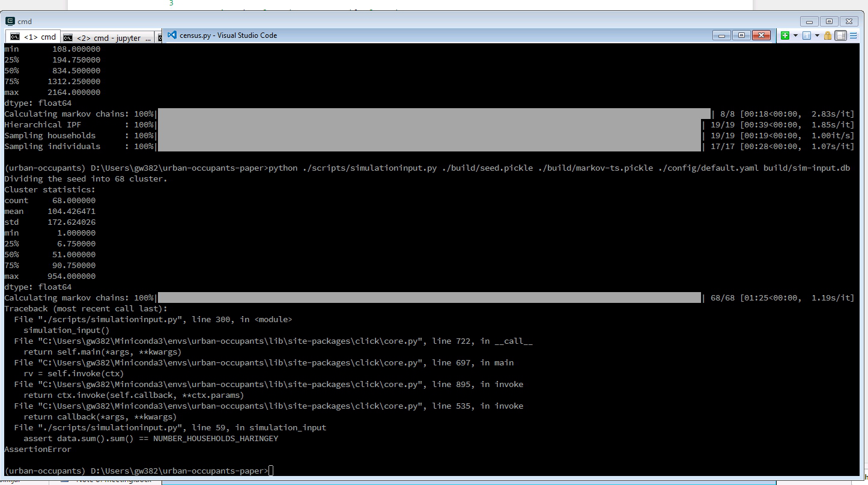Viewport: 868px width, 485px height.
Task: Click the 'std 172.624026' statistics row
Action: tap(50, 222)
